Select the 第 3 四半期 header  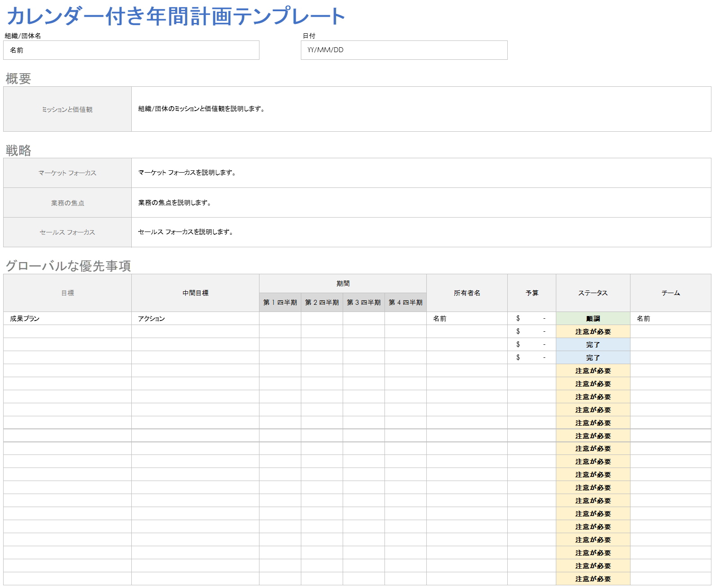tap(364, 303)
